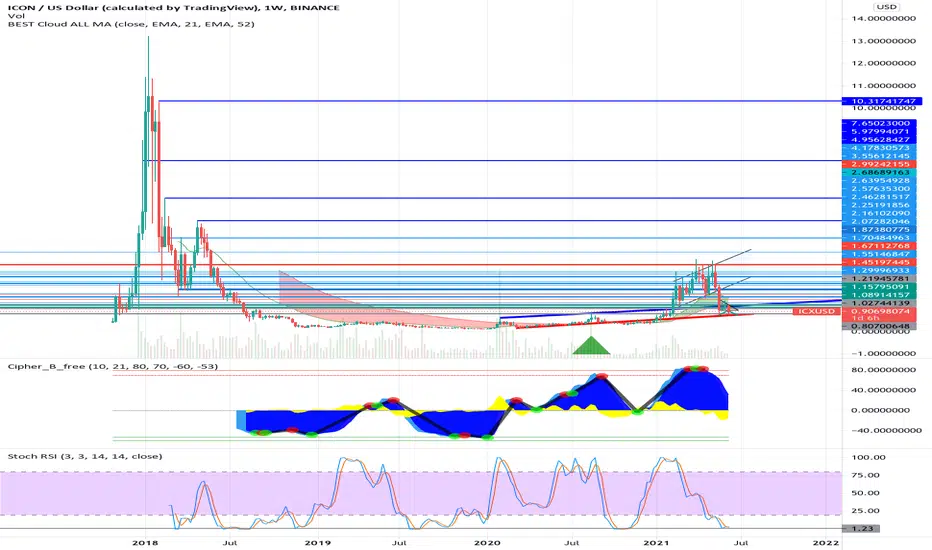Click the Stoch RSI value label 1.23
The image size is (932, 550).
(x=861, y=528)
